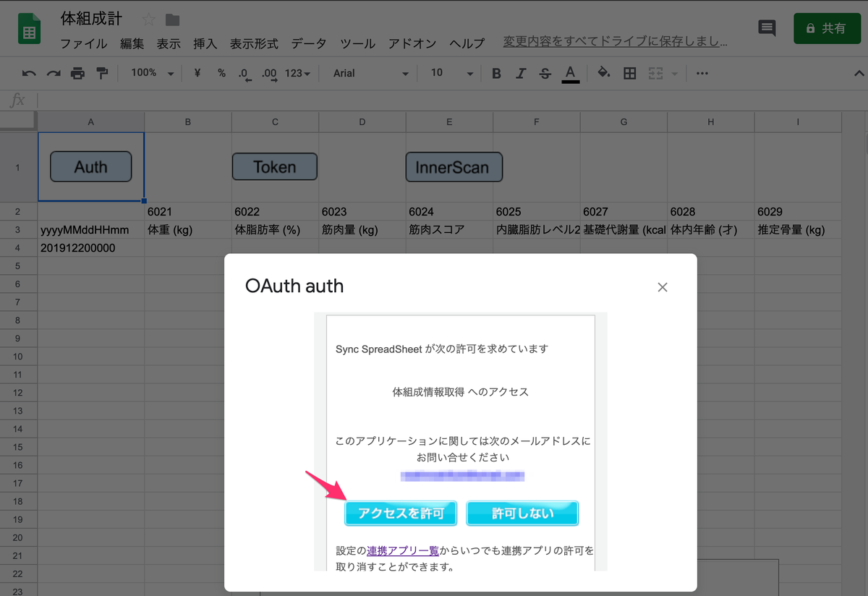
Task: Toggle italic formatting
Action: 521,73
